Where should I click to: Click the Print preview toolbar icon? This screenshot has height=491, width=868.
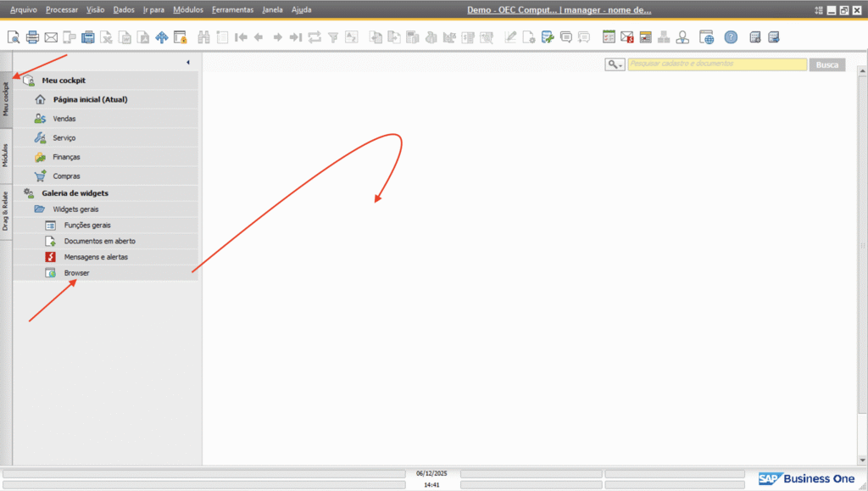tap(14, 37)
